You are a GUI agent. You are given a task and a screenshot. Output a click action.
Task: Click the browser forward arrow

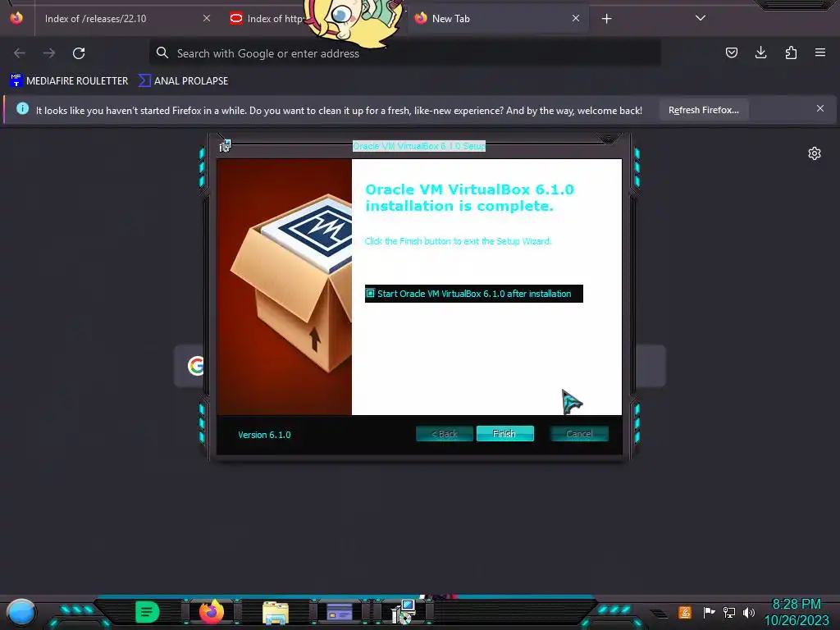tap(49, 53)
